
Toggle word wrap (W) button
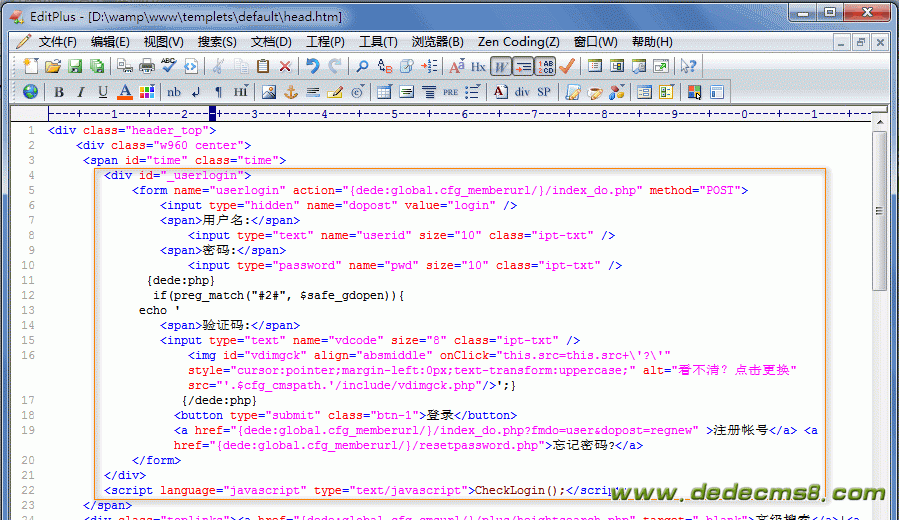click(501, 67)
